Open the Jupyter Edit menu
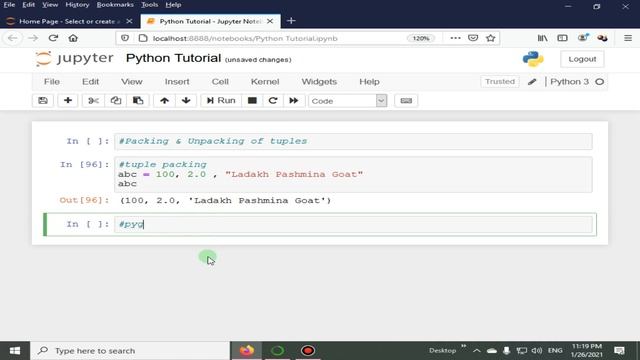This screenshot has height=360, width=640. tap(91, 82)
